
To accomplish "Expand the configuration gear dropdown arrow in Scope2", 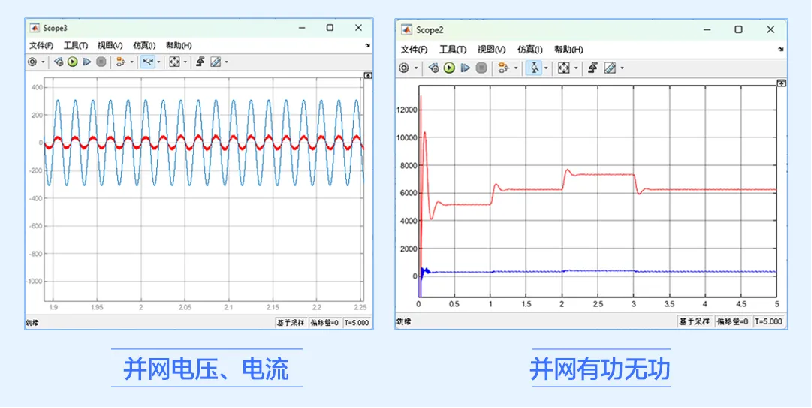I will tap(416, 68).
